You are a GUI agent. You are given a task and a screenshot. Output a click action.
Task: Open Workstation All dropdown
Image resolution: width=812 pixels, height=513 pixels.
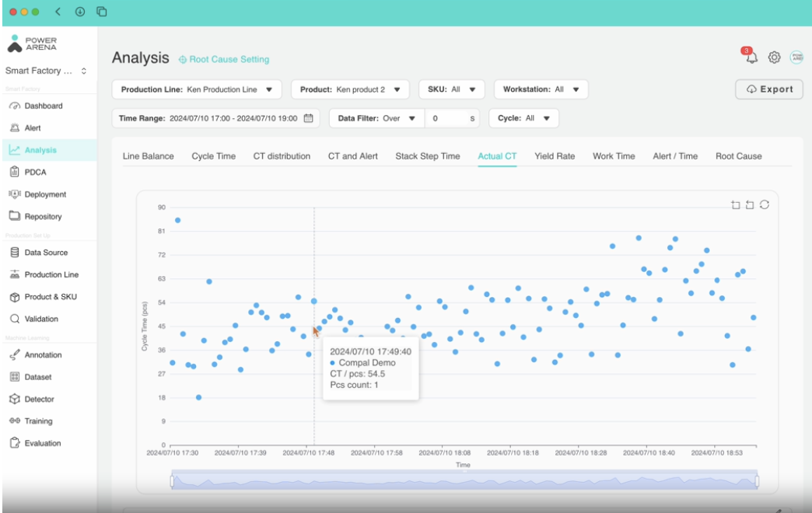pos(541,89)
